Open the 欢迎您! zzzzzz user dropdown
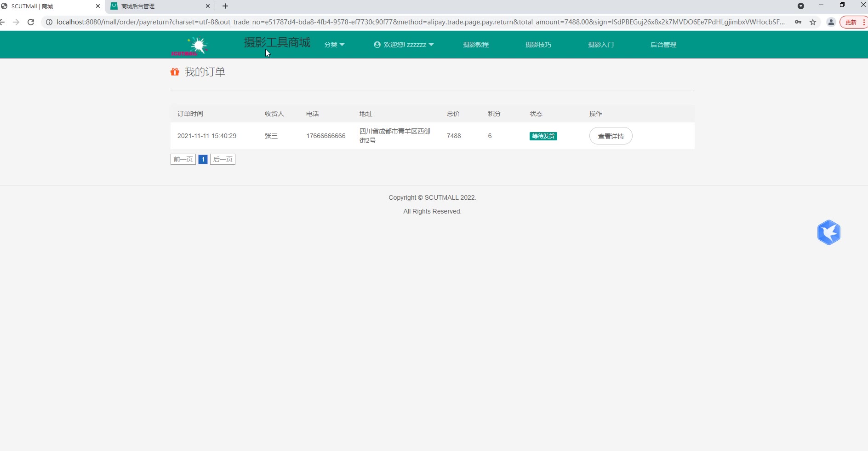This screenshot has height=451, width=868. (404, 45)
